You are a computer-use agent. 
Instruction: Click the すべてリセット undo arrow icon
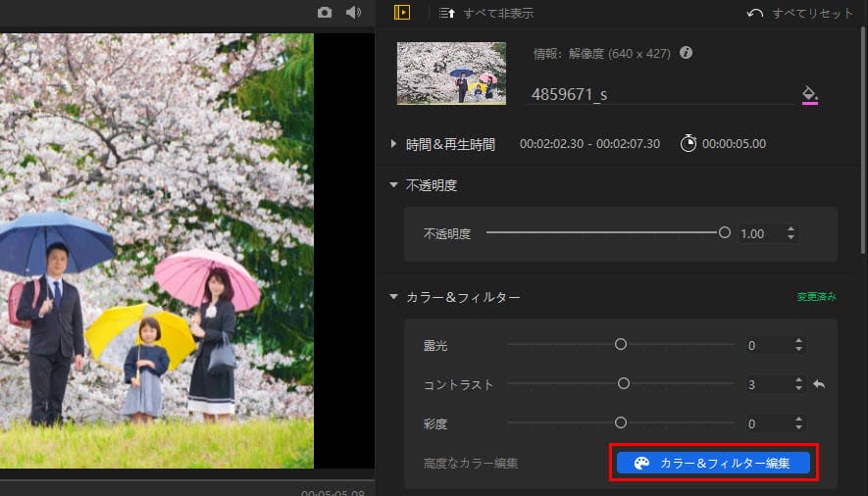754,13
